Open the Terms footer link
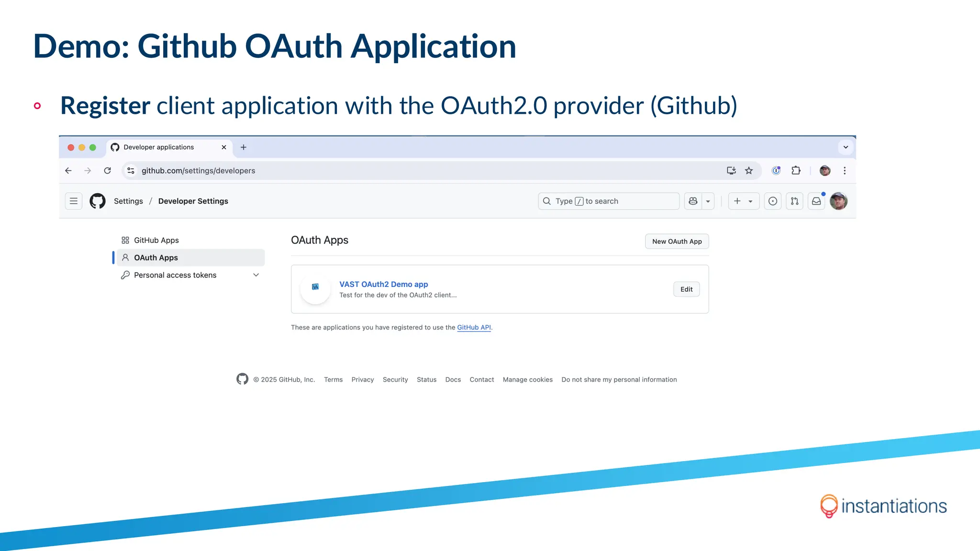Image resolution: width=980 pixels, height=551 pixels. pos(334,380)
